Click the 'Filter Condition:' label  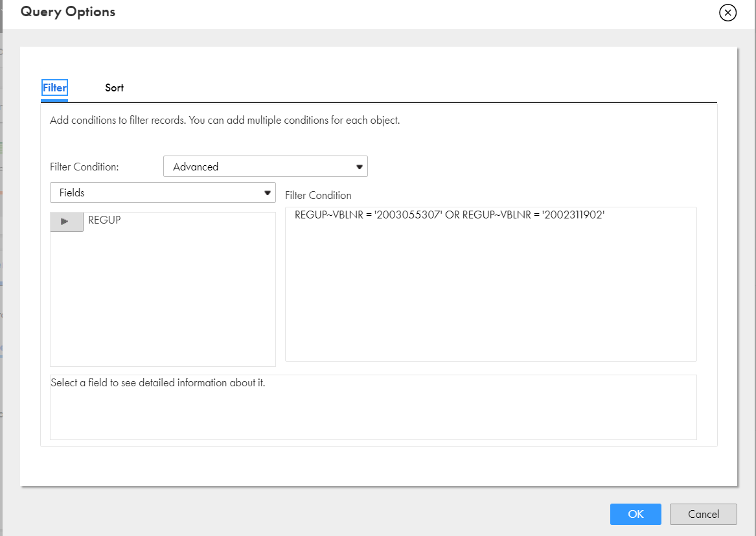[84, 167]
